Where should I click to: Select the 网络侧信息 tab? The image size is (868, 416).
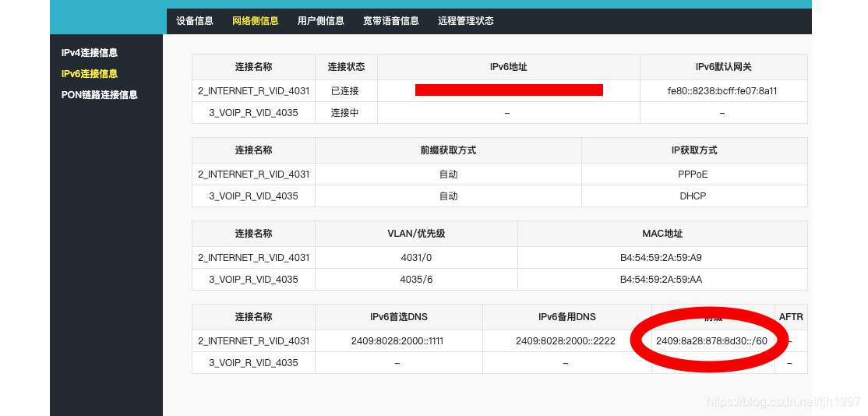tap(256, 21)
